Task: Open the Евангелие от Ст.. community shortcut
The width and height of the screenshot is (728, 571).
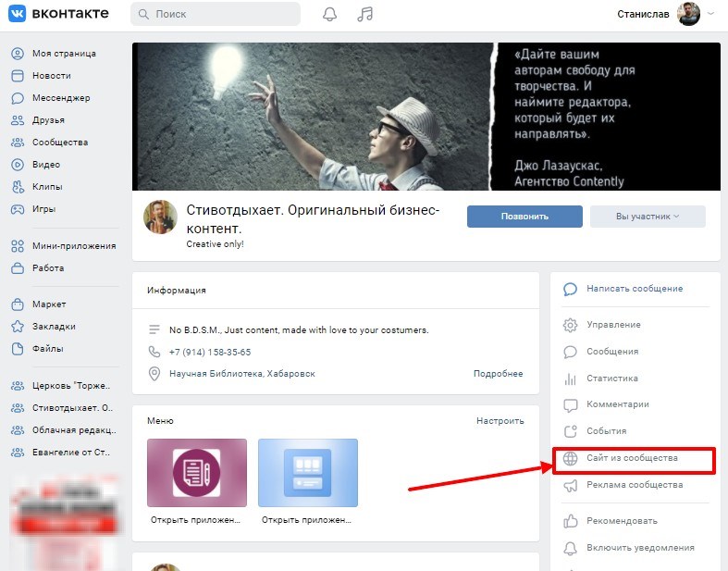Action: pos(71,453)
